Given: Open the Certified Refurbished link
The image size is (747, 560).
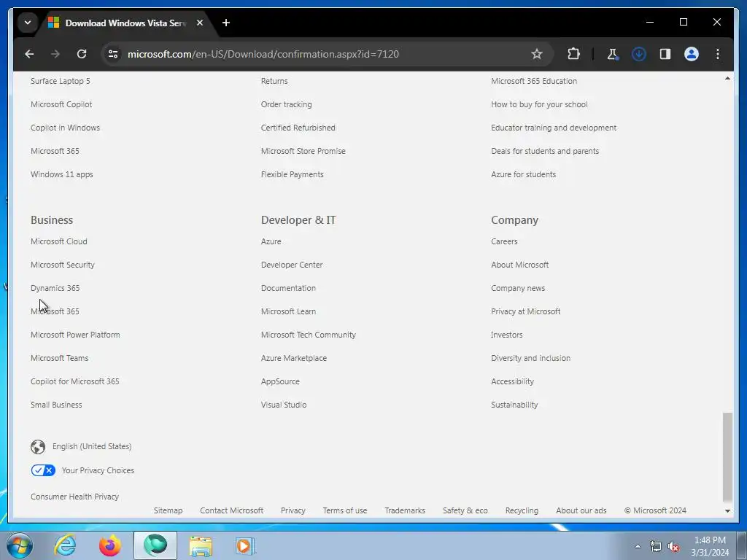Looking at the screenshot, I should click(x=298, y=128).
